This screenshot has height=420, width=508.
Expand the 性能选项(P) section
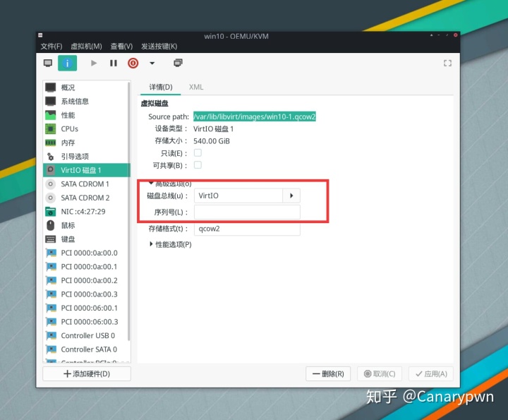point(171,244)
